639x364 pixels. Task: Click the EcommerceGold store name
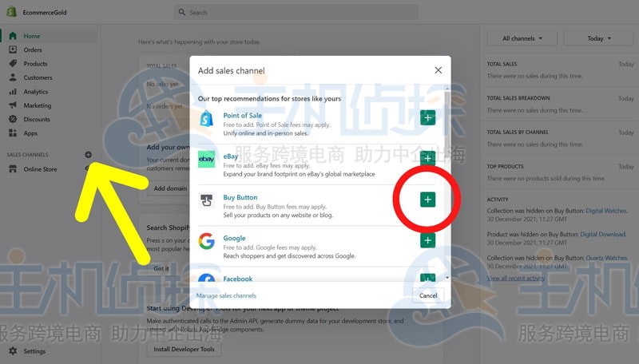pos(45,12)
